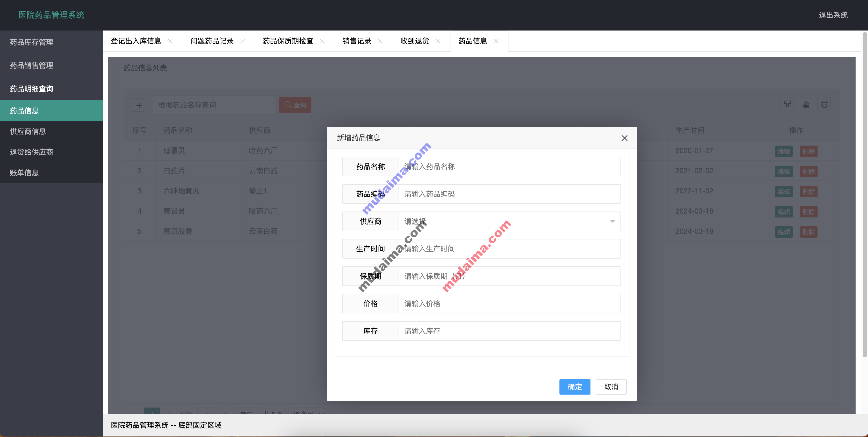
Task: Click the 白药片 table cell
Action: pos(198,171)
